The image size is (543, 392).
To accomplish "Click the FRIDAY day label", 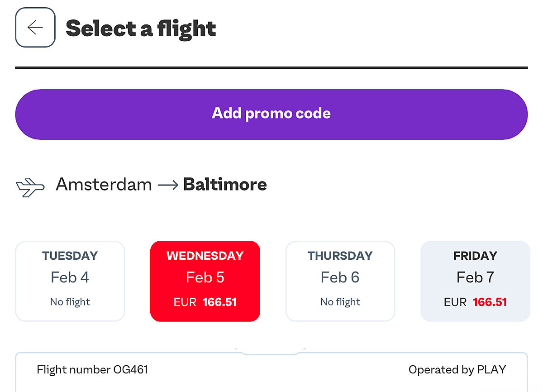I will [475, 256].
